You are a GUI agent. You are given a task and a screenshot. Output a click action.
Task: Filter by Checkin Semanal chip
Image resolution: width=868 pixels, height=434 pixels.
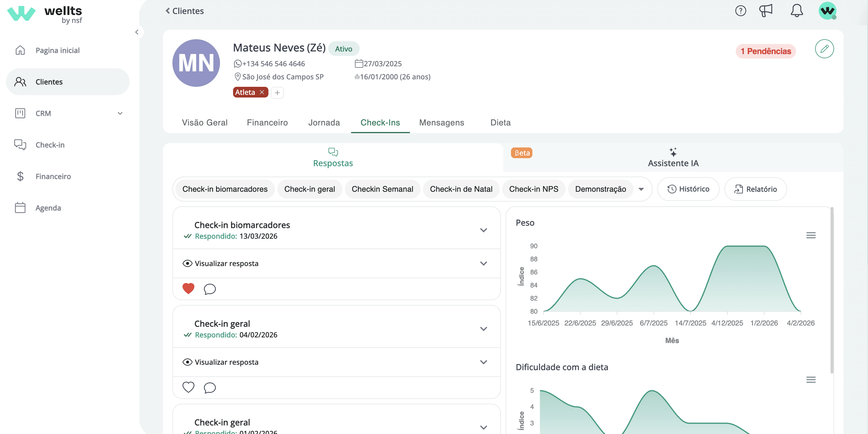click(x=383, y=189)
